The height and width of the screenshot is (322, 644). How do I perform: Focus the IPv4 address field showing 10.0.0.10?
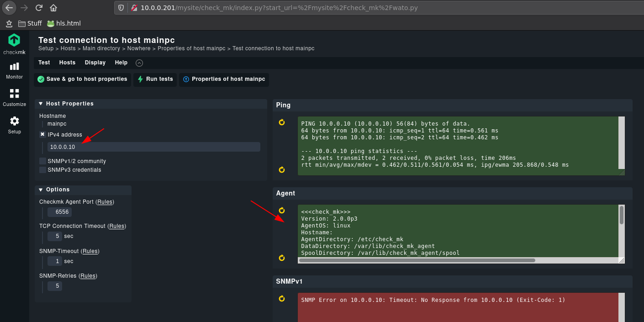coord(154,147)
